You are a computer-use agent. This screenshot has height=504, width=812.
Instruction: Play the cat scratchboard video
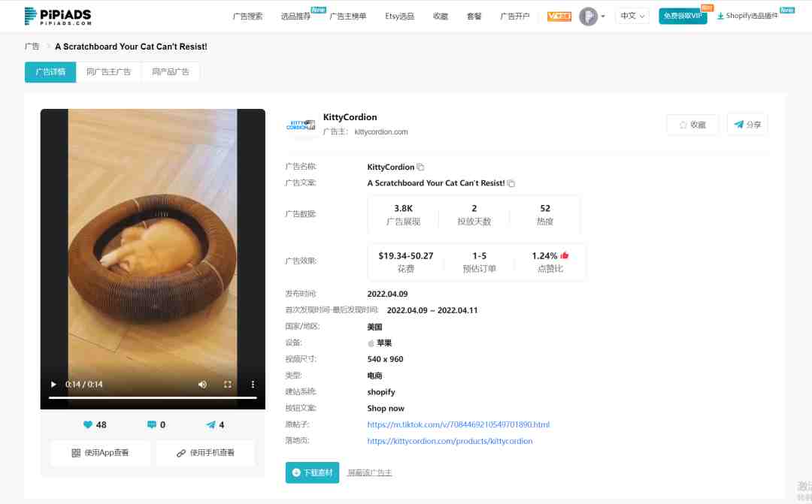tap(53, 385)
